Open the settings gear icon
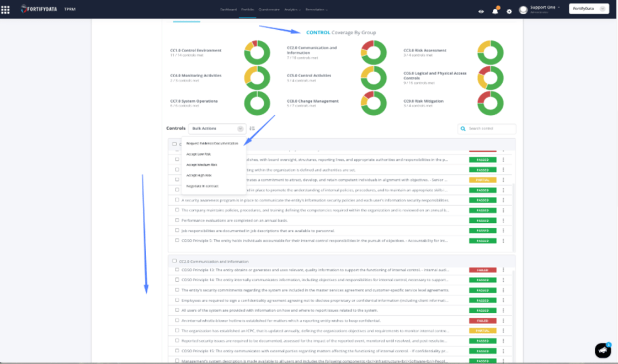618x364 pixels. [509, 10]
